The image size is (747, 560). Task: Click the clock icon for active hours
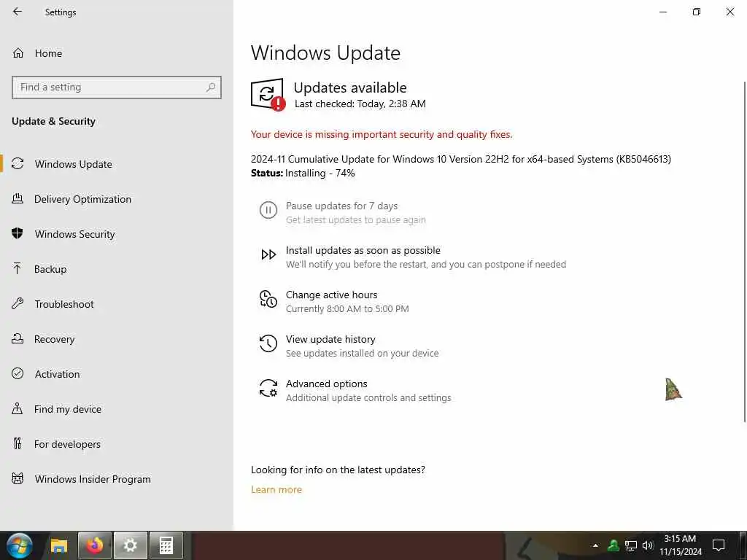coord(268,299)
